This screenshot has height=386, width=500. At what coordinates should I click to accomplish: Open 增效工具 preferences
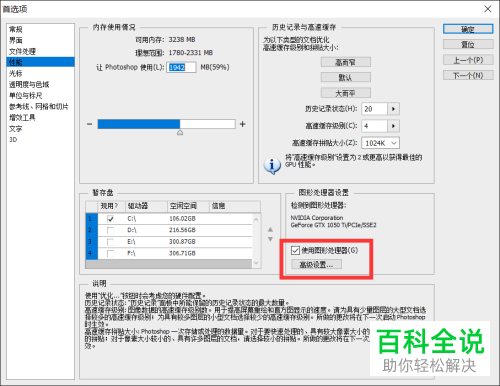point(22,117)
